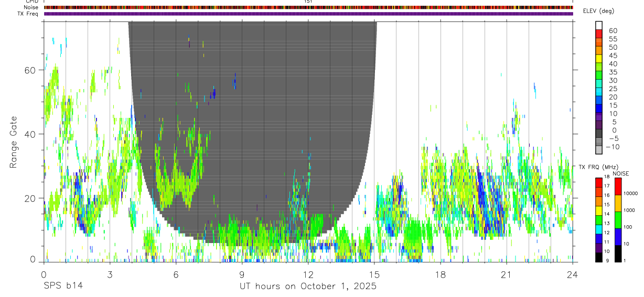Click the 'SPS b14' label
Image resolution: width=644 pixels, height=297 pixels.
tap(63, 286)
